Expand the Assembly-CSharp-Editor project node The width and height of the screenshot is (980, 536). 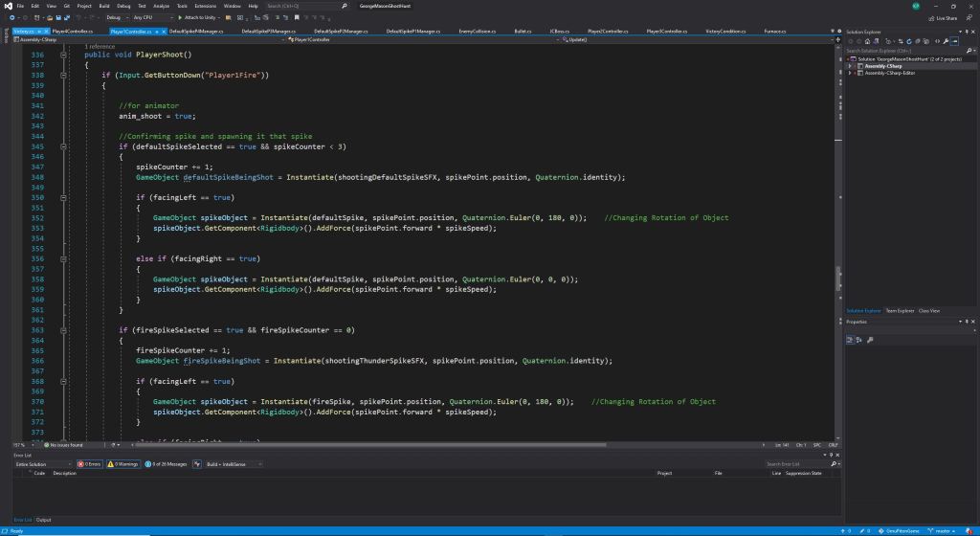(849, 73)
